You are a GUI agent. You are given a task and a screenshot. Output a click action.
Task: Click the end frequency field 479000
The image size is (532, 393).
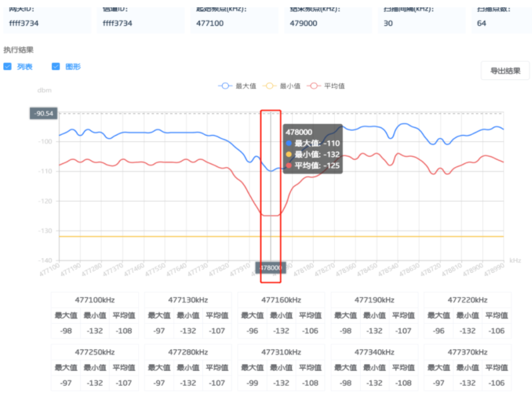click(x=328, y=21)
